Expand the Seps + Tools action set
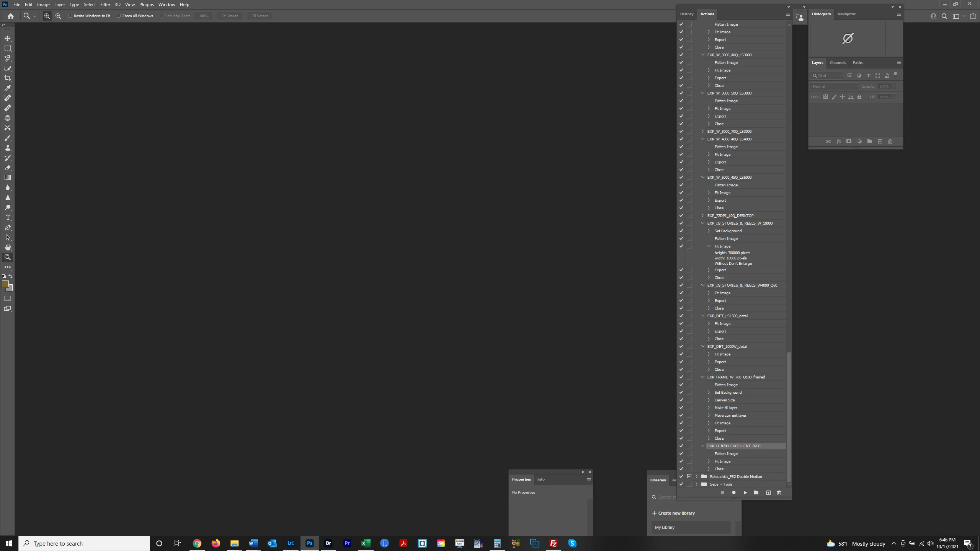This screenshot has height=551, width=980. (x=696, y=484)
